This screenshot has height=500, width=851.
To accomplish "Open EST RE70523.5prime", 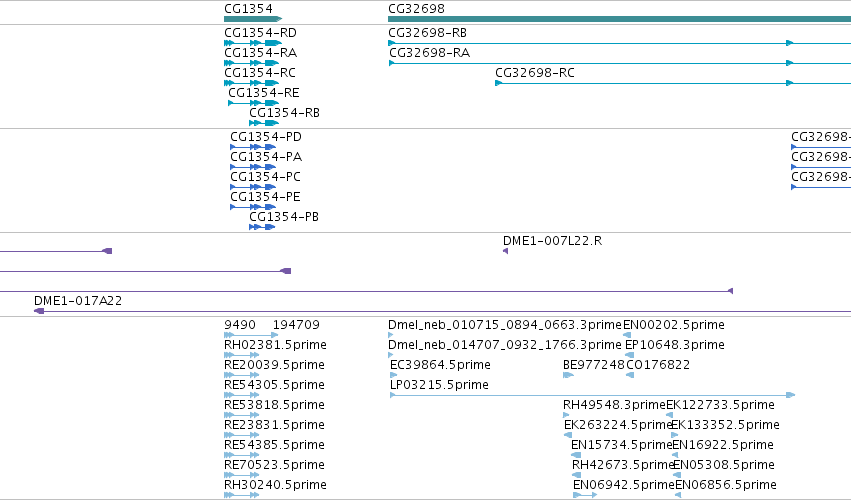I will (x=274, y=465).
